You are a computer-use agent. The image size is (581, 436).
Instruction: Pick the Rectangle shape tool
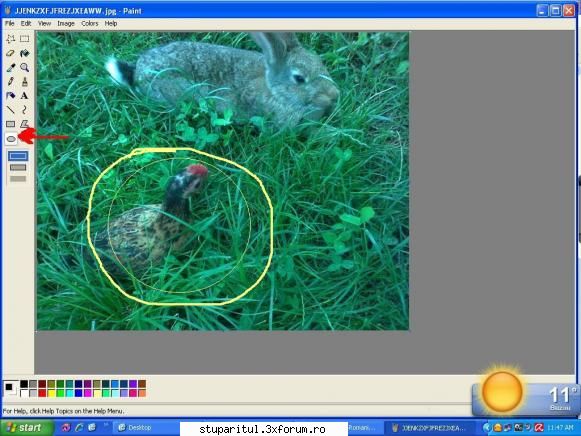coord(10,124)
